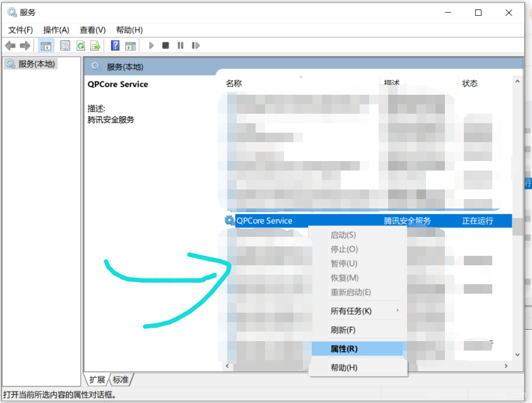Image resolution: width=532 pixels, height=403 pixels.
Task: Click the Export List toolbar icon
Action: coord(95,45)
